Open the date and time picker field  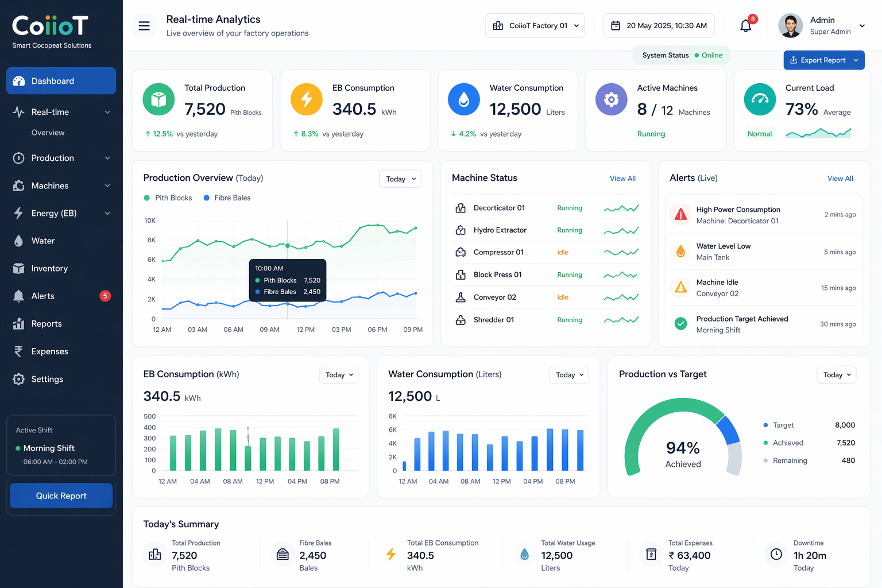pos(659,26)
